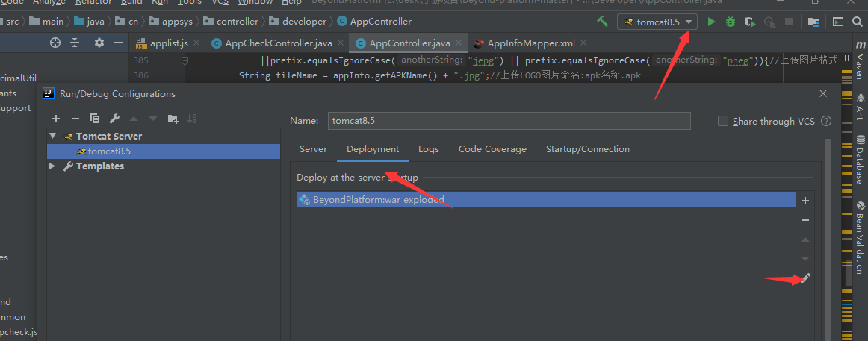868x341 pixels.
Task: Open the Project panel gear settings
Action: point(99,43)
